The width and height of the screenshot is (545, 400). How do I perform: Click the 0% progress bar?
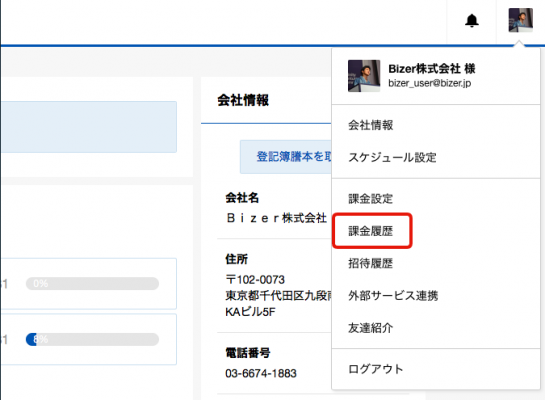coord(92,284)
